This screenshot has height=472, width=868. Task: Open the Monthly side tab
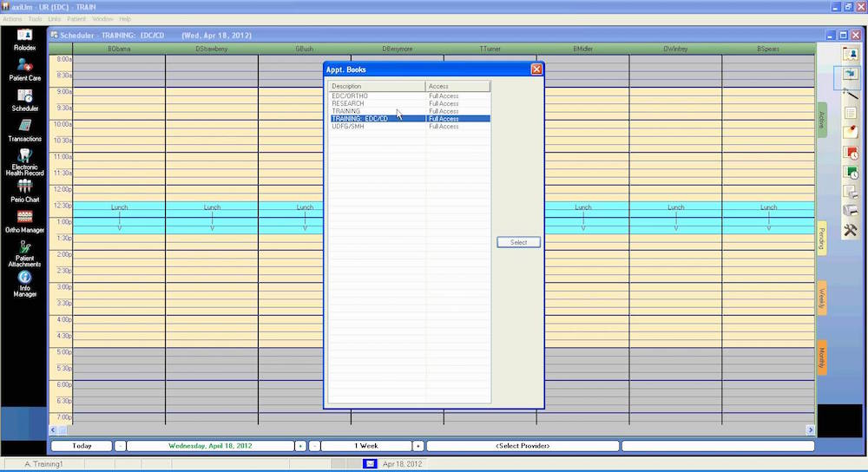(822, 357)
